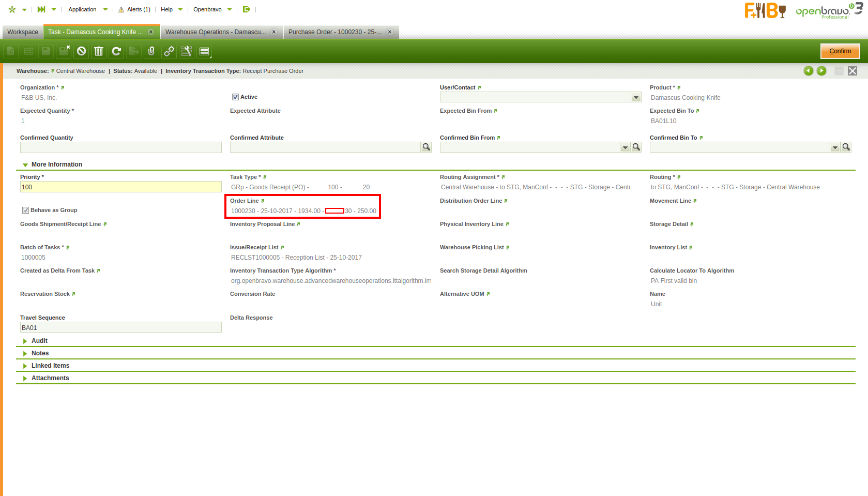Click the trash can delete record icon

[x=99, y=51]
